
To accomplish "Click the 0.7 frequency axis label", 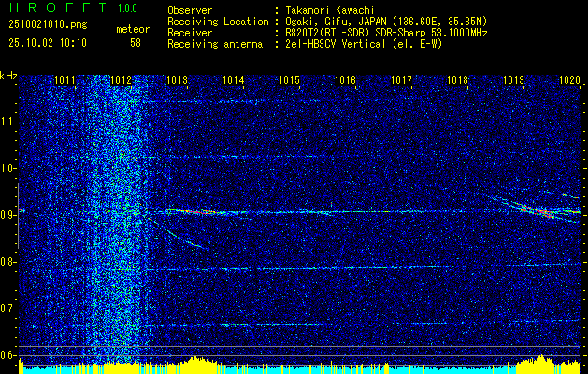I will (x=7, y=309).
